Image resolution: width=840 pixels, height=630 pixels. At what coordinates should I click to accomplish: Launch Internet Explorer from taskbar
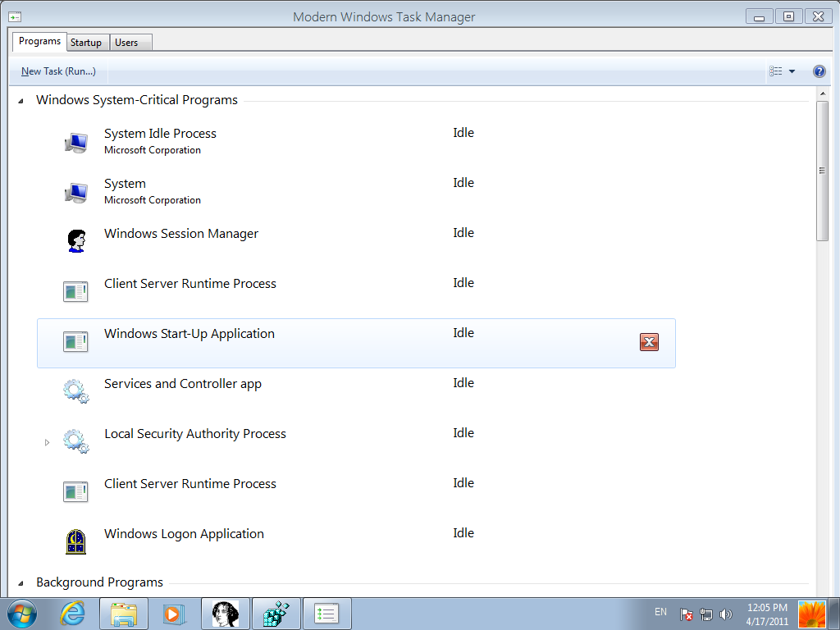73,614
